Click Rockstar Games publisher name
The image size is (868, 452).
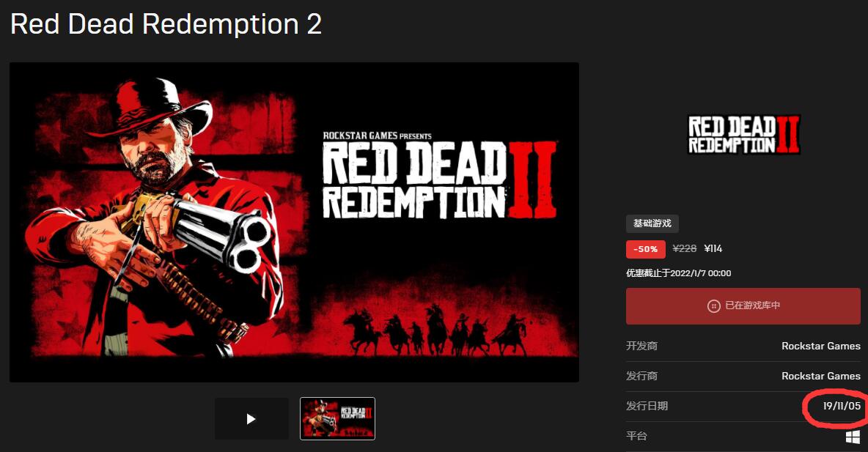click(821, 376)
